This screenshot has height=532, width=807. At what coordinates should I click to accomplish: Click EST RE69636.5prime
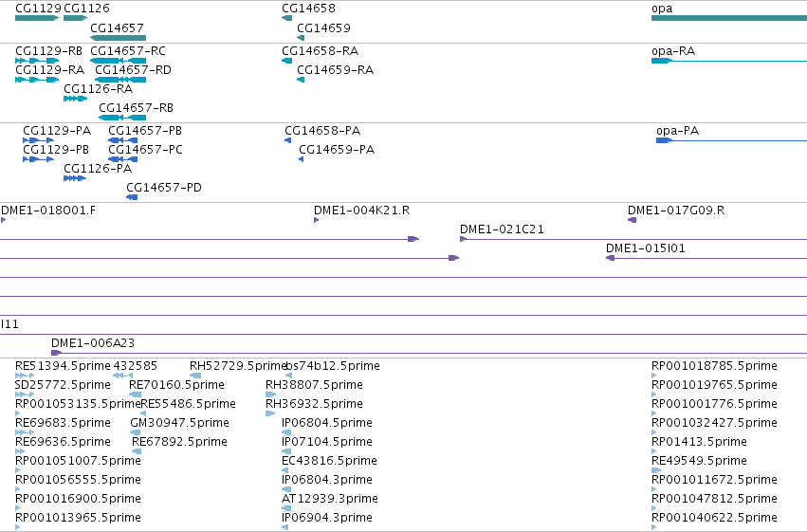pyautogui.click(x=20, y=451)
